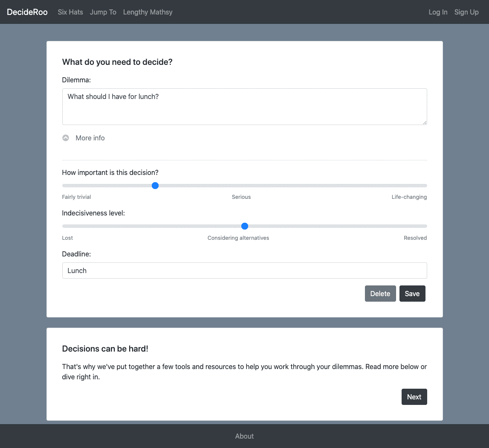Viewport: 489px width, 448px height.
Task: Go to Lengthy Mathsy page
Action: pos(148,12)
